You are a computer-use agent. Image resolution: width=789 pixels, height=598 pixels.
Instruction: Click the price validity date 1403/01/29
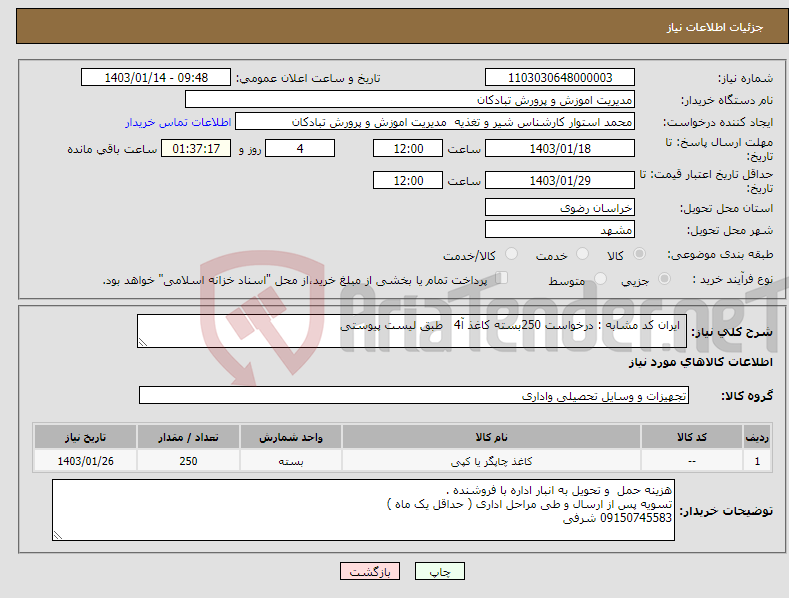tap(560, 180)
